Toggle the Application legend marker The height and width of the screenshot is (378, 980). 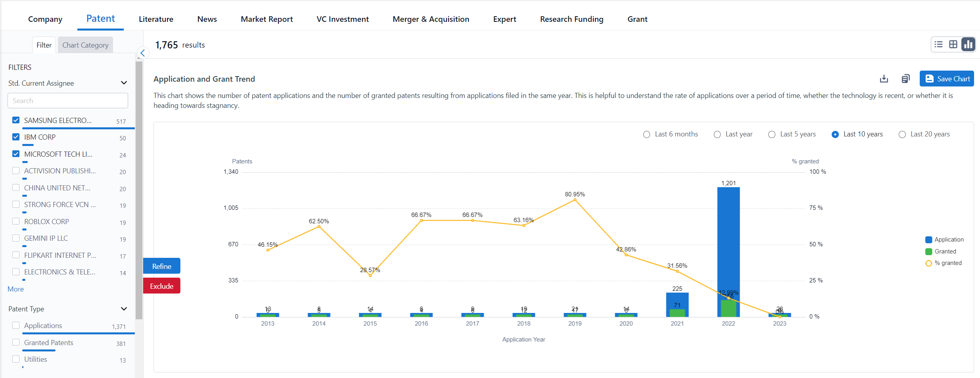[x=928, y=240]
